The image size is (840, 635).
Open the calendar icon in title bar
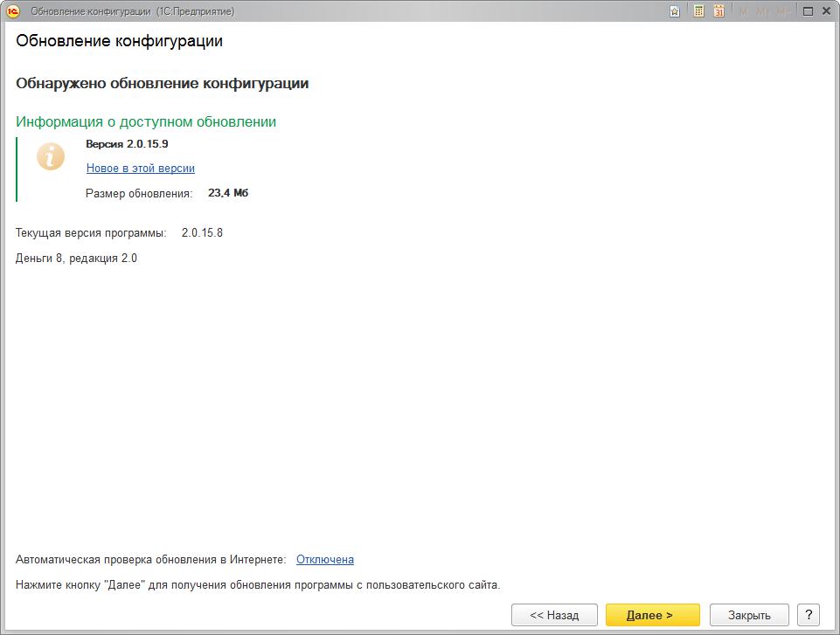pos(719,10)
